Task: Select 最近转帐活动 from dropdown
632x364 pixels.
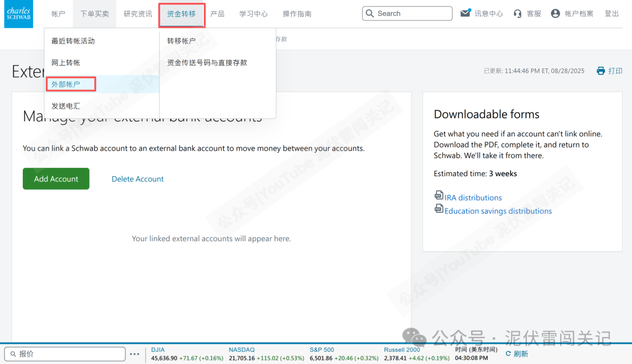Action: pyautogui.click(x=73, y=41)
